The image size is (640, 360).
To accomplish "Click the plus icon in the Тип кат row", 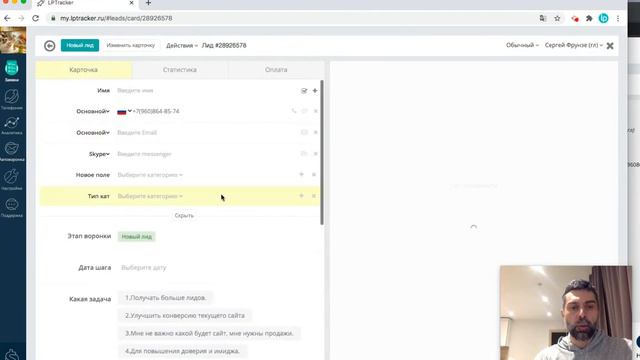I will point(301,196).
